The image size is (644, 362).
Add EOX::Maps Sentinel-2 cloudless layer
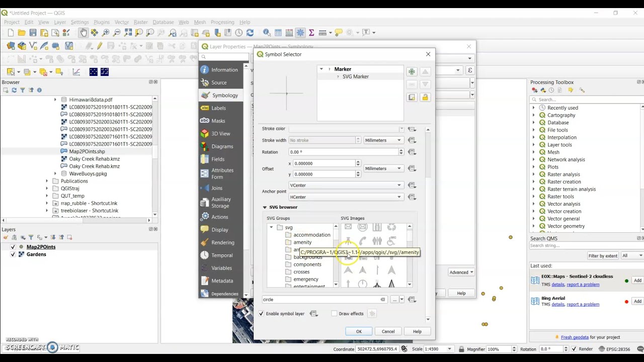(x=637, y=281)
